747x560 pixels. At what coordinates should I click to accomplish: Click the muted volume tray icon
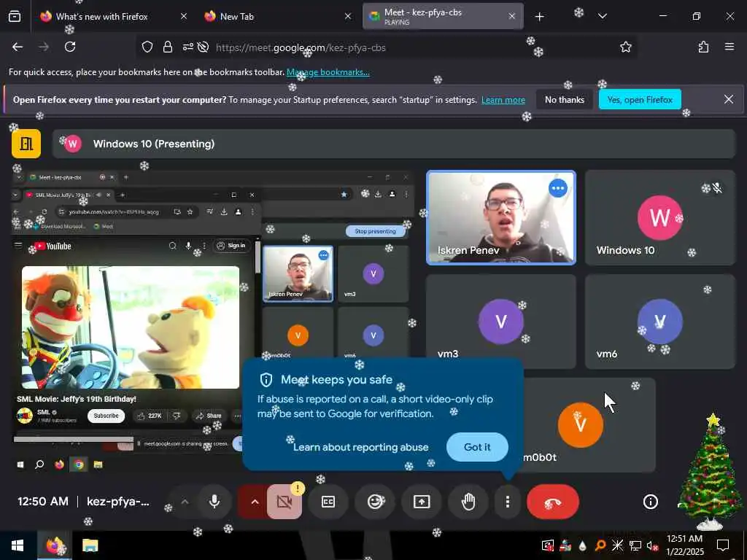click(652, 545)
